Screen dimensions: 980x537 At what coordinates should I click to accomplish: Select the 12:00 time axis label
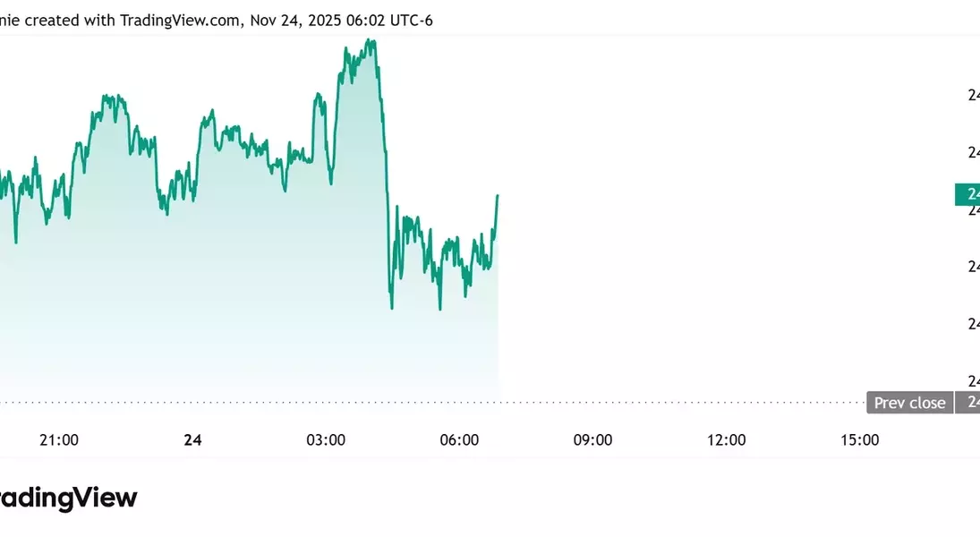(x=726, y=439)
